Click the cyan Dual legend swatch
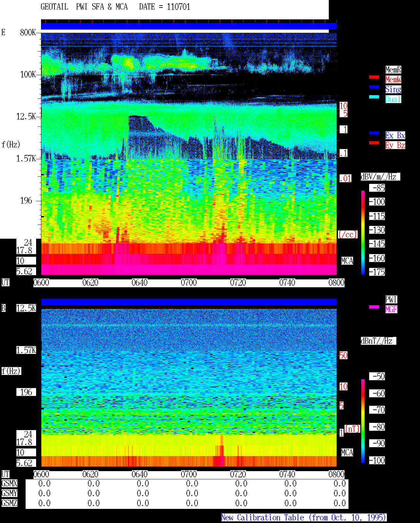Viewport: 420px width, 523px height. [374, 97]
